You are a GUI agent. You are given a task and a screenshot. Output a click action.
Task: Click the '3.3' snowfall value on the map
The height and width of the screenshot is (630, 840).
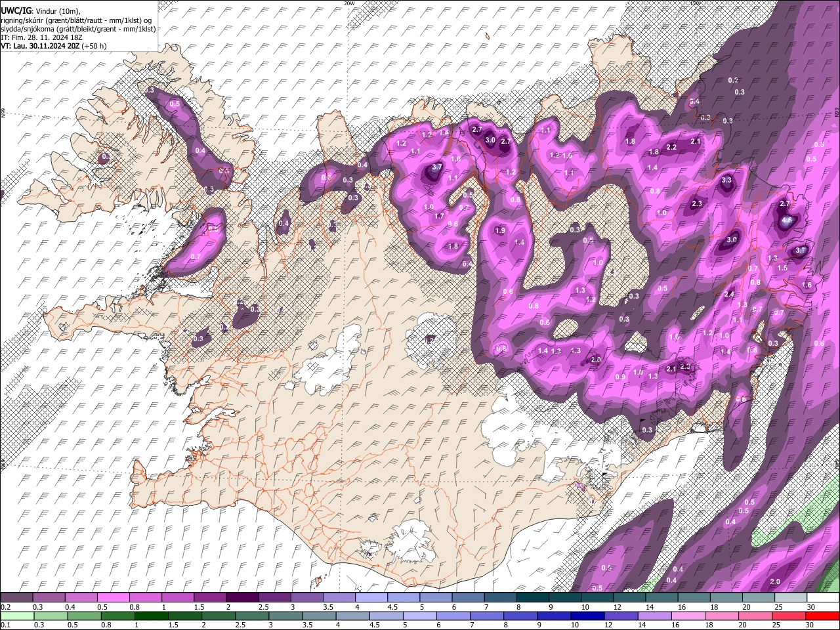(x=726, y=180)
